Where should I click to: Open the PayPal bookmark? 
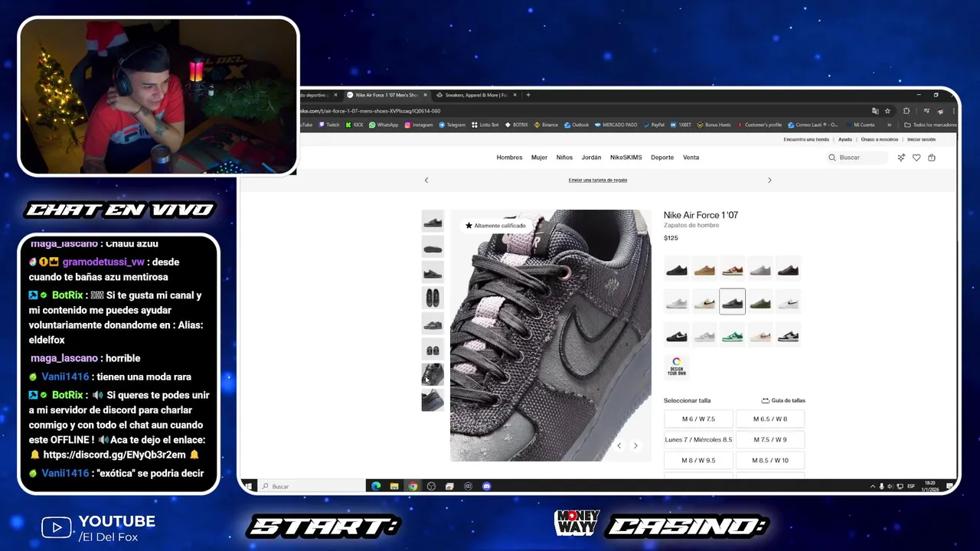(655, 125)
